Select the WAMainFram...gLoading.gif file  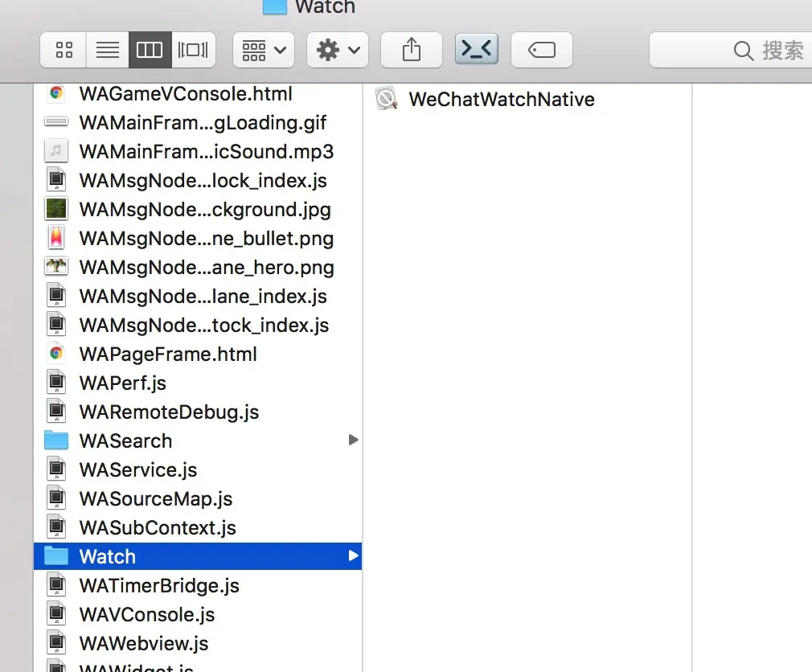(197, 123)
